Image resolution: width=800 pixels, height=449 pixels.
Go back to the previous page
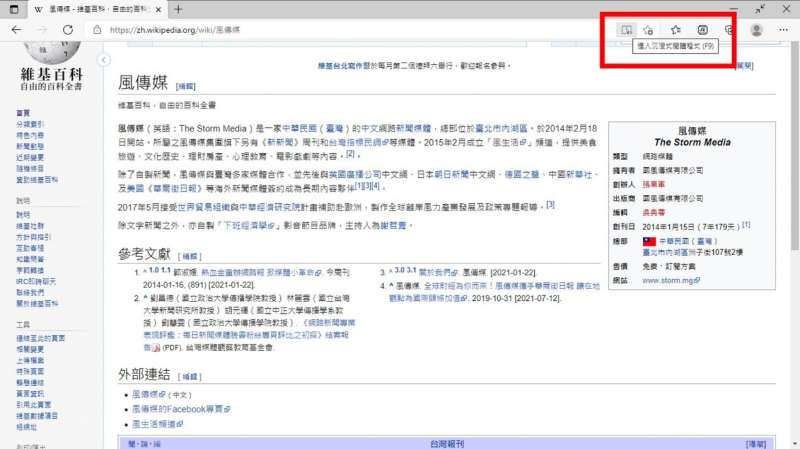pyautogui.click(x=16, y=30)
